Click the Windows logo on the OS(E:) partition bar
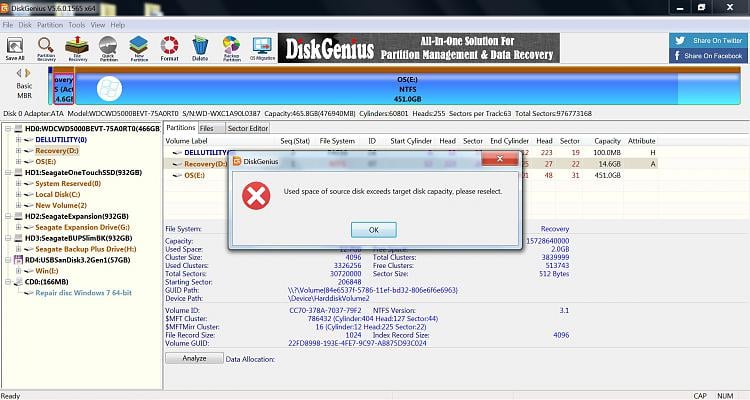This screenshot has height=400, width=750. [x=109, y=89]
